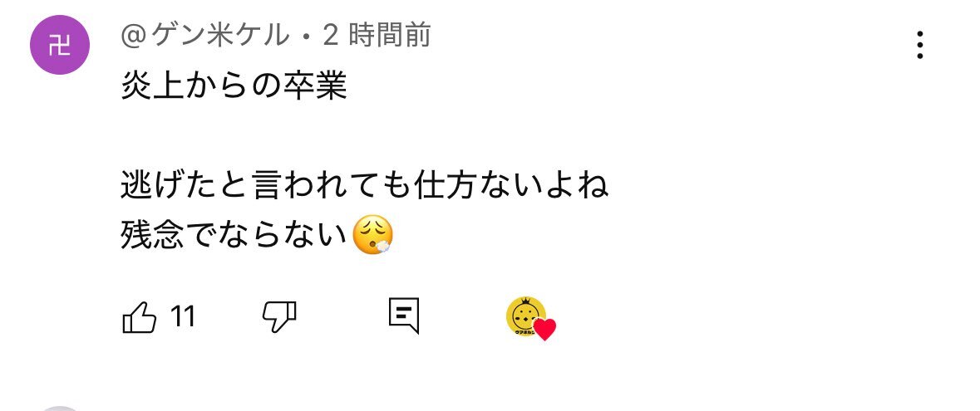Click the word 卒業 in first line
980x411 pixels.
click(x=314, y=86)
